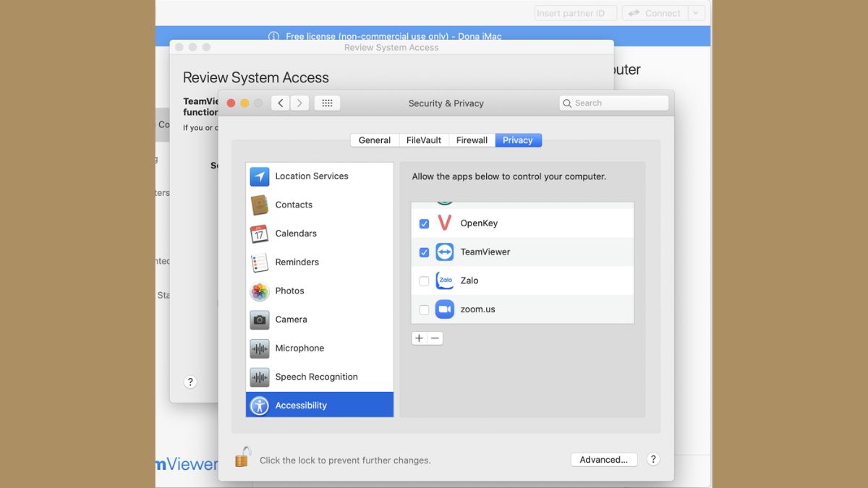The height and width of the screenshot is (488, 868).
Task: Click the Microphone waveform icon
Action: [260, 348]
